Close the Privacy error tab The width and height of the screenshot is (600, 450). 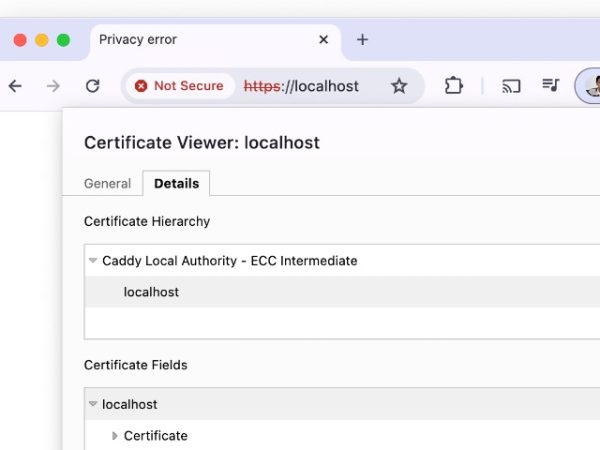323,39
